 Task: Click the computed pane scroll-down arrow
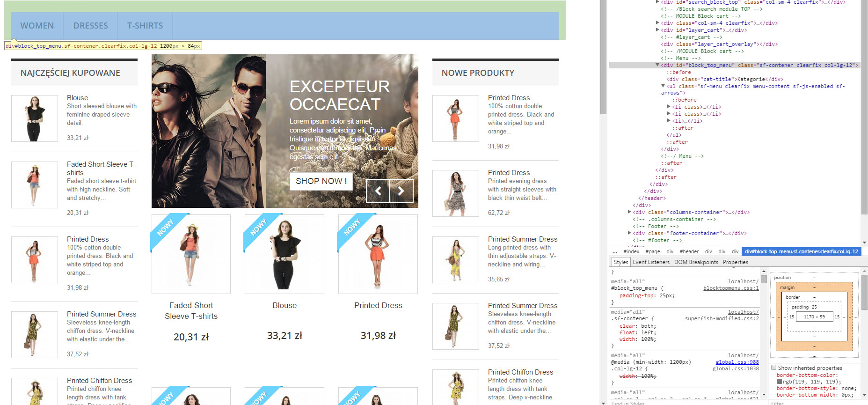864,395
